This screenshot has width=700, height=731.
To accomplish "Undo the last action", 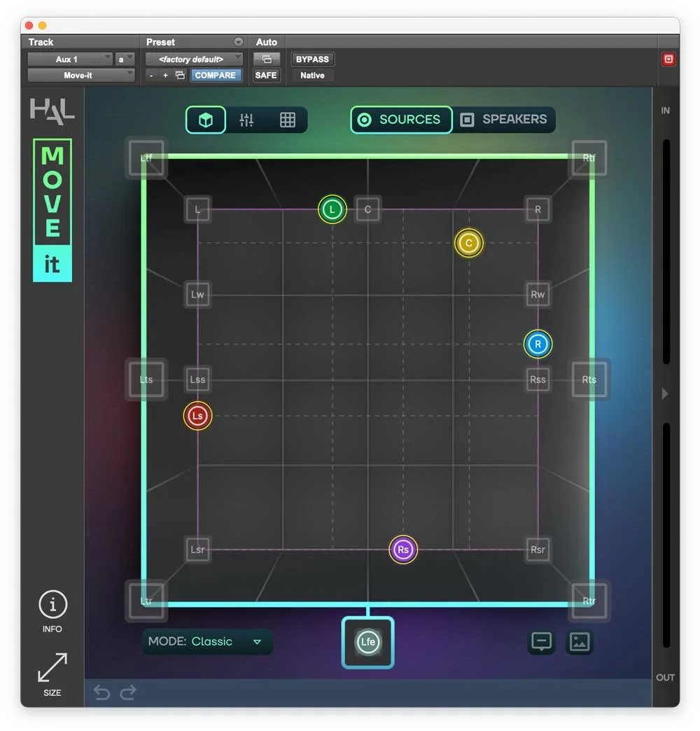I will click(101, 692).
